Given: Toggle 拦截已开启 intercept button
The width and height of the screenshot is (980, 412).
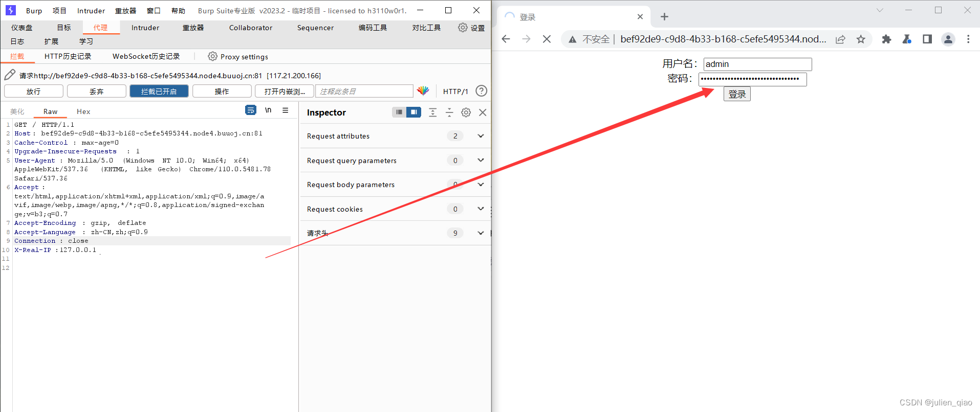Looking at the screenshot, I should (159, 91).
